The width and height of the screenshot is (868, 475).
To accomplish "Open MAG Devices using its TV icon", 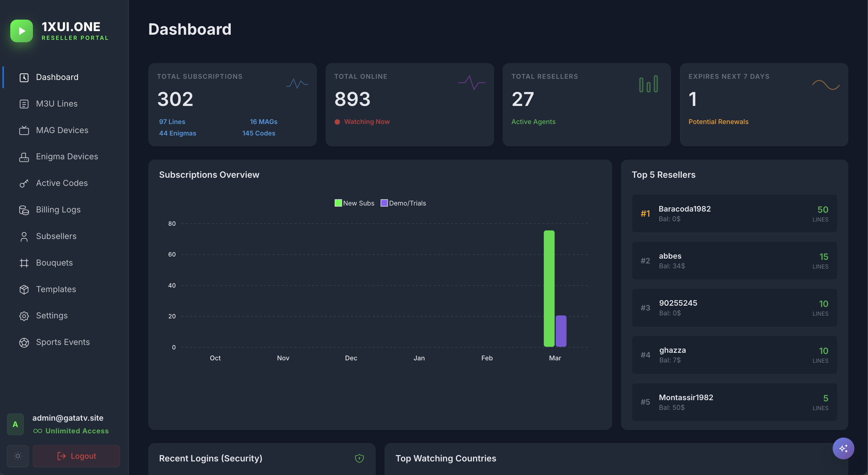I will pyautogui.click(x=24, y=130).
